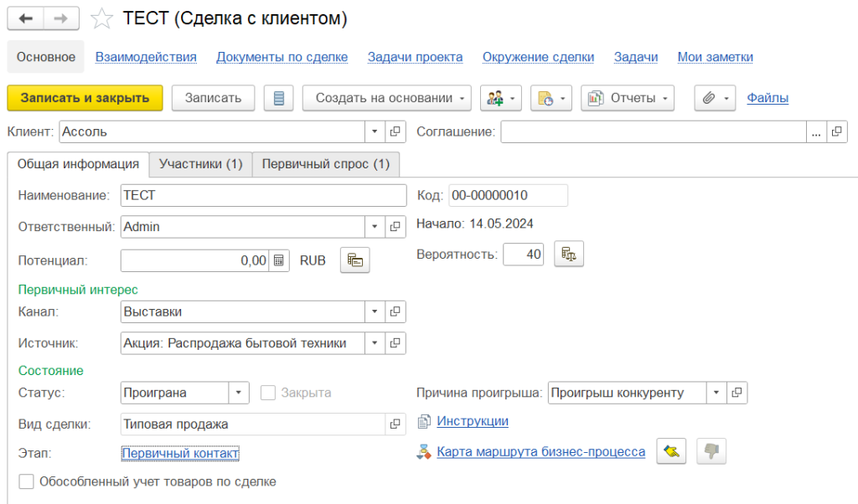Screen dimensions: 858x504
Task: Click the list icon button beside Записать
Action: pyautogui.click(x=278, y=98)
